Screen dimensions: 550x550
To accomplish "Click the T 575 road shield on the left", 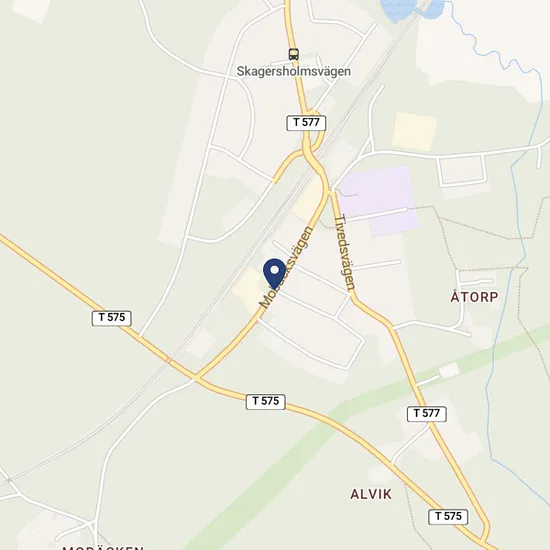I will (x=112, y=318).
